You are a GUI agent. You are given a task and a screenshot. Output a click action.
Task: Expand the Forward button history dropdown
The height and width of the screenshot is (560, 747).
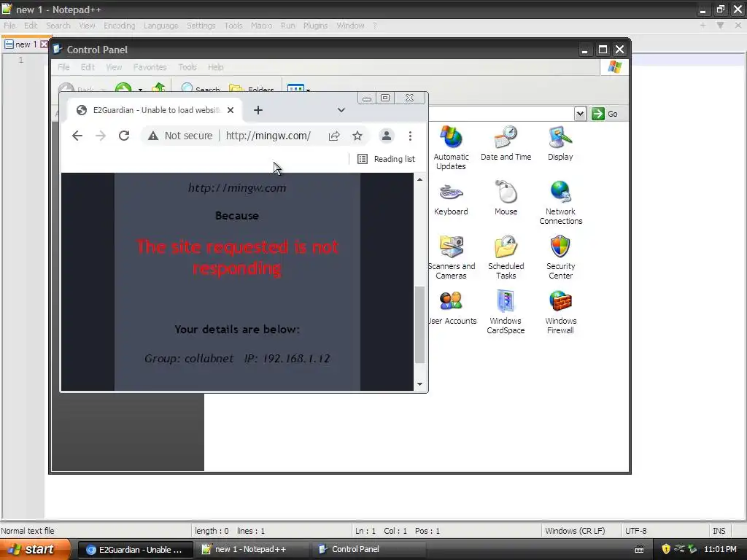pyautogui.click(x=140, y=89)
